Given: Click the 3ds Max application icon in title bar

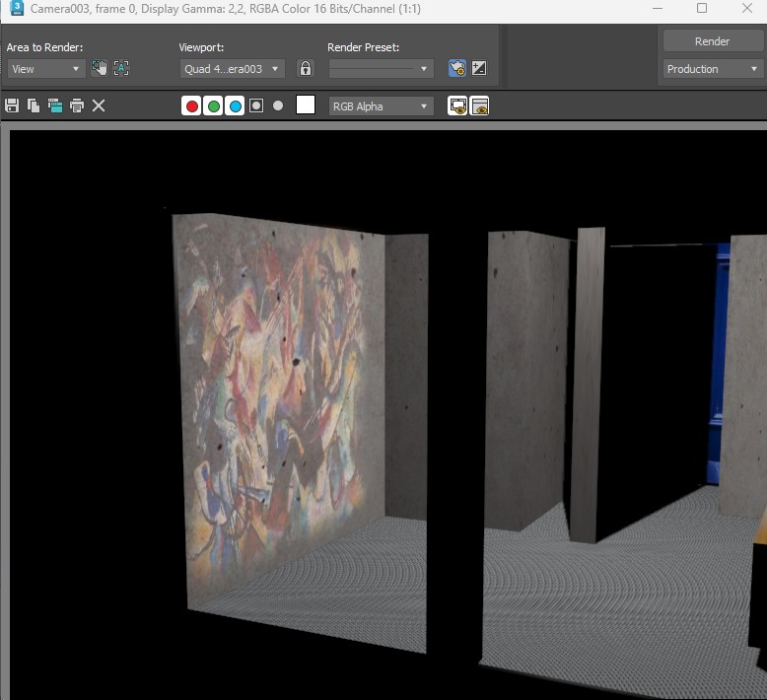Looking at the screenshot, I should [17, 8].
